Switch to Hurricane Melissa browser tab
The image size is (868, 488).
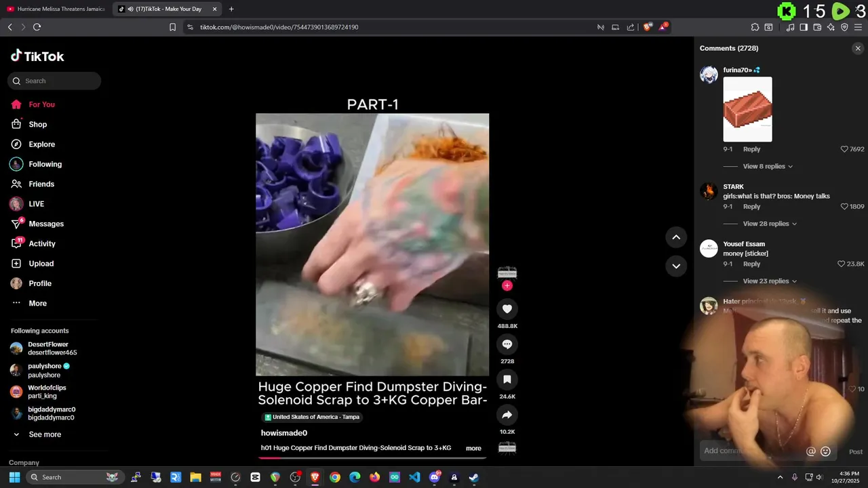(56, 9)
